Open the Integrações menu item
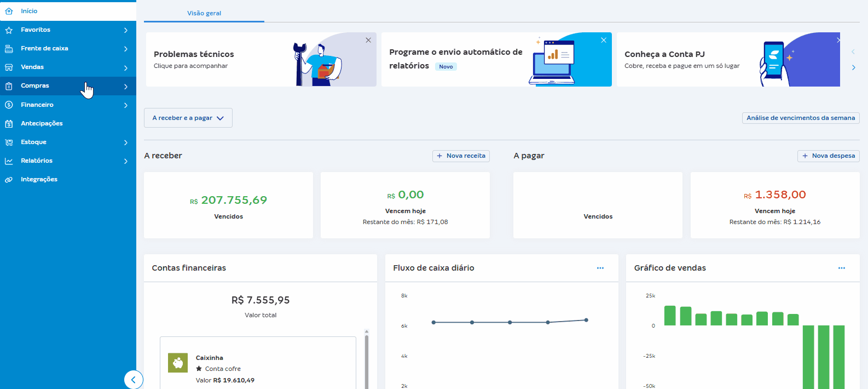The height and width of the screenshot is (389, 868). click(68, 179)
